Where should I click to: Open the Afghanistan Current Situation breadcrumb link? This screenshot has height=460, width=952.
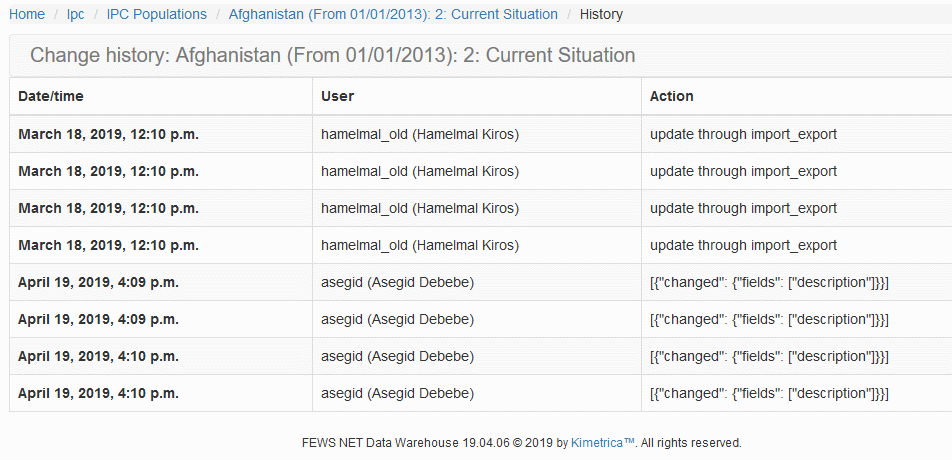click(x=393, y=14)
